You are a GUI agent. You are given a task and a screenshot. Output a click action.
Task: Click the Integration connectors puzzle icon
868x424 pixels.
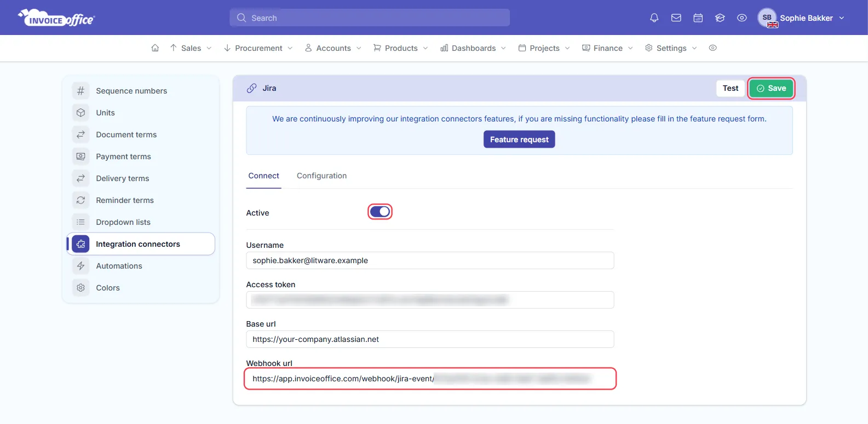click(x=81, y=244)
